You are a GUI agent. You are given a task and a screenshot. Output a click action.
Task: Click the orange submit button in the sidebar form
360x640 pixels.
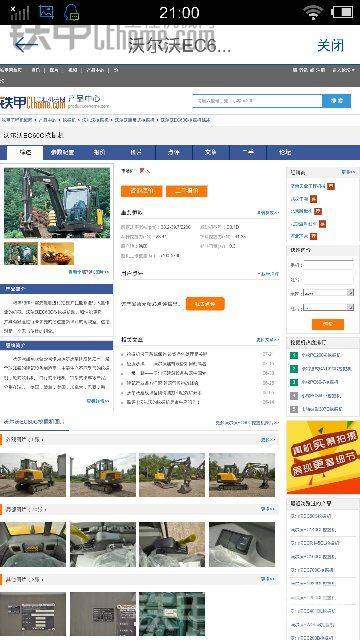[328, 324]
